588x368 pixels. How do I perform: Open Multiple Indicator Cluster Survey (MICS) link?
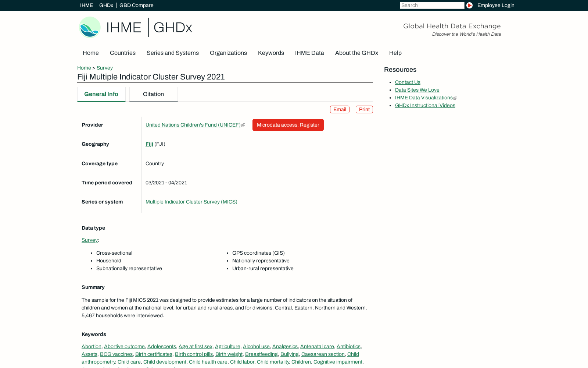[191, 202]
